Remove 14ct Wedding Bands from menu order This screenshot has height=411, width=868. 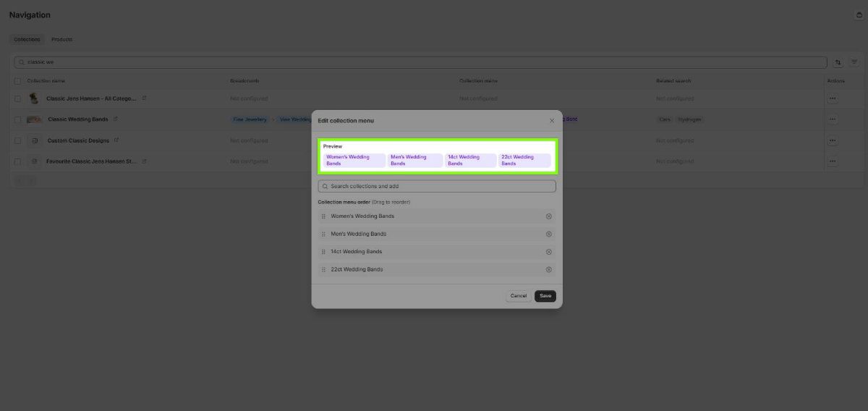(548, 252)
